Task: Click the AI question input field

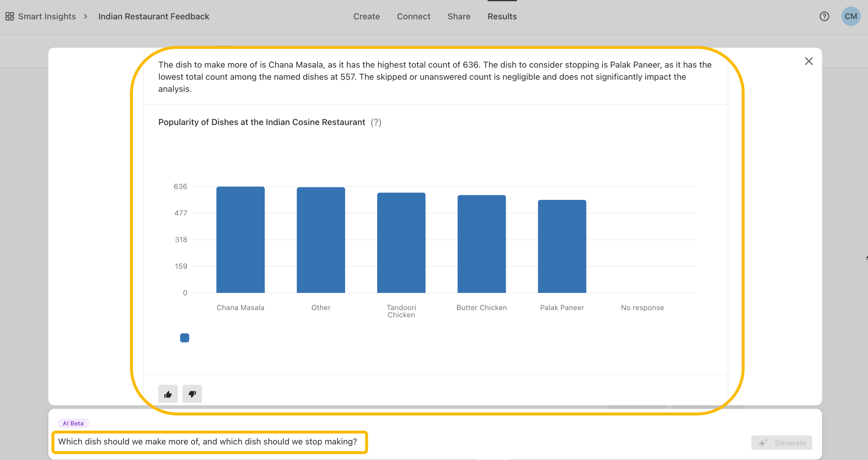Action: pos(209,442)
